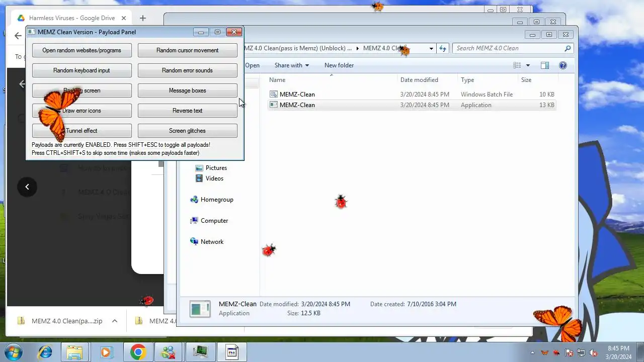
Task: Click the 10 KB size cell
Action: (546, 94)
